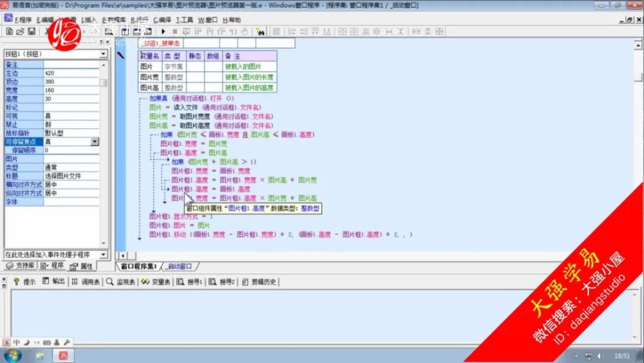Screen dimensions: 644x363
Task: Open the 变量表 tab
Action: [x=156, y=282]
